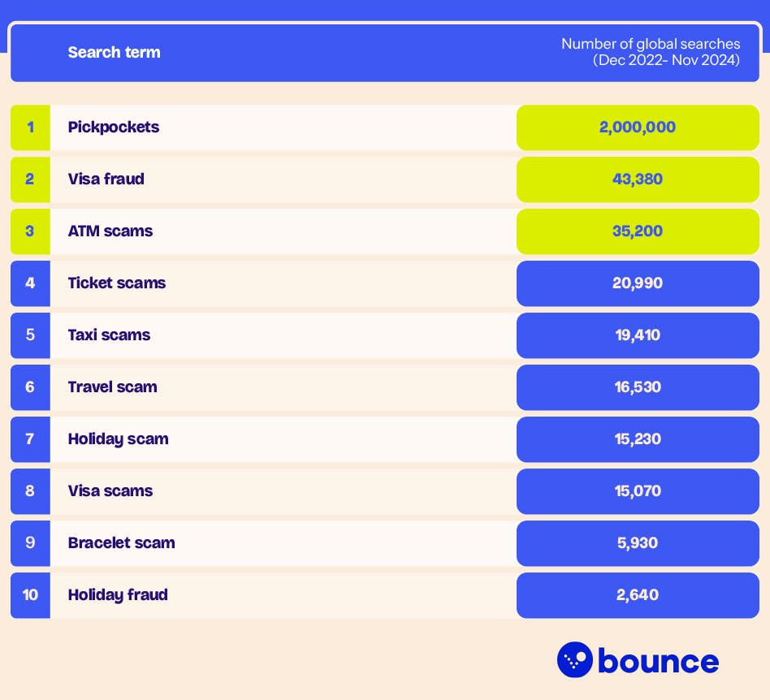
Task: Click rank number 4 badge
Action: [30, 283]
